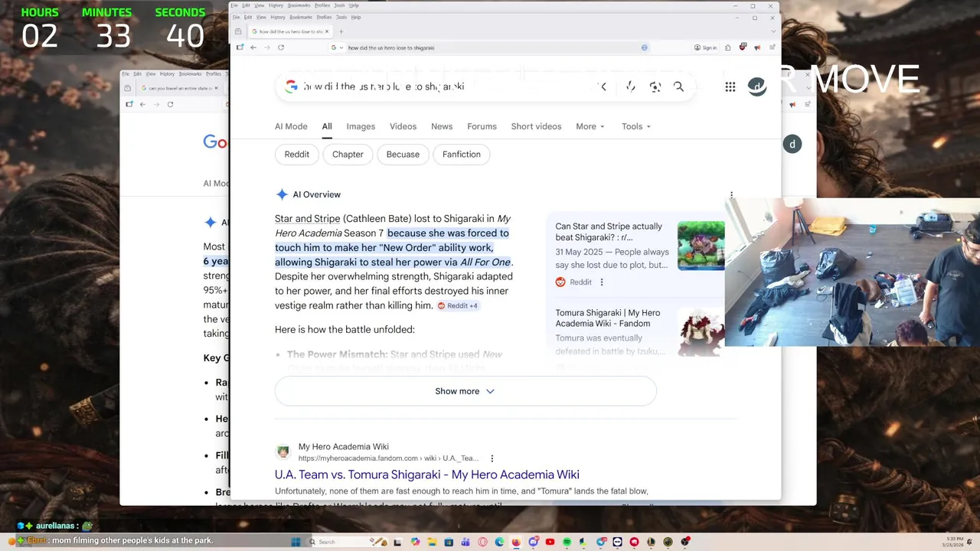Close the 'how did the us hero' tab

pyautogui.click(x=327, y=31)
